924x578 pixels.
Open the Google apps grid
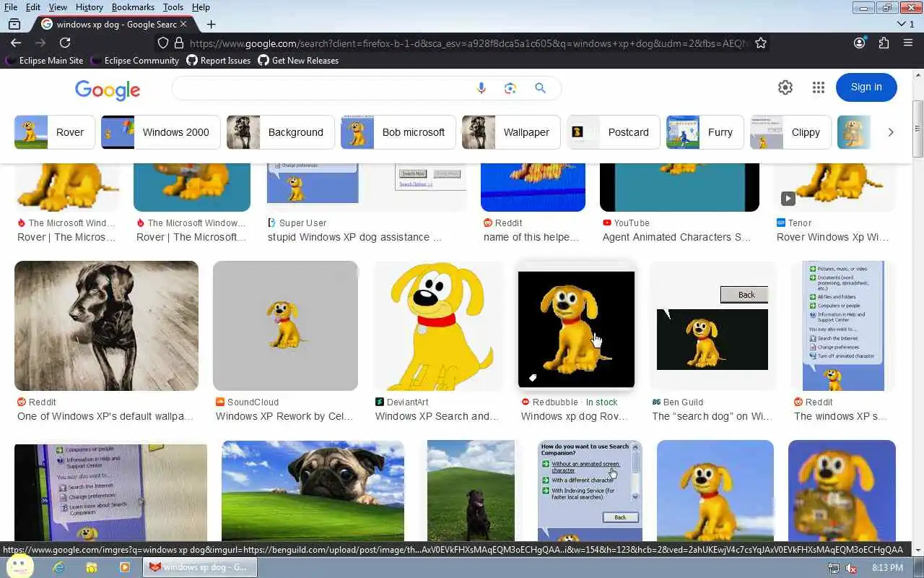(818, 87)
